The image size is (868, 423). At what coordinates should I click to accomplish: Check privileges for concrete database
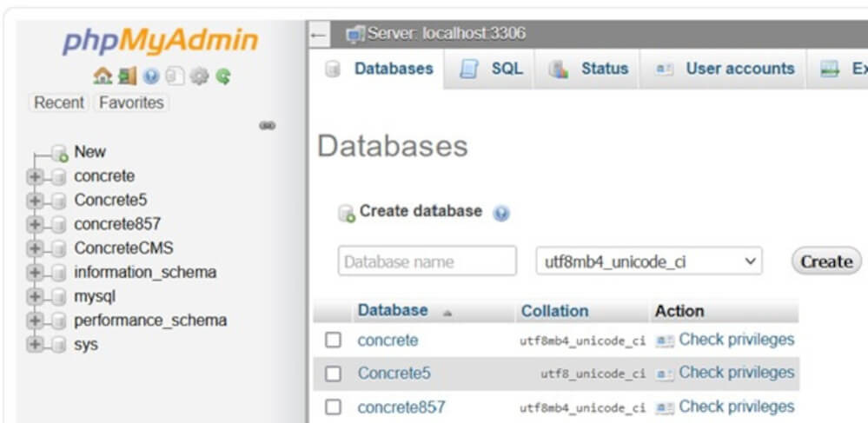[736, 340]
